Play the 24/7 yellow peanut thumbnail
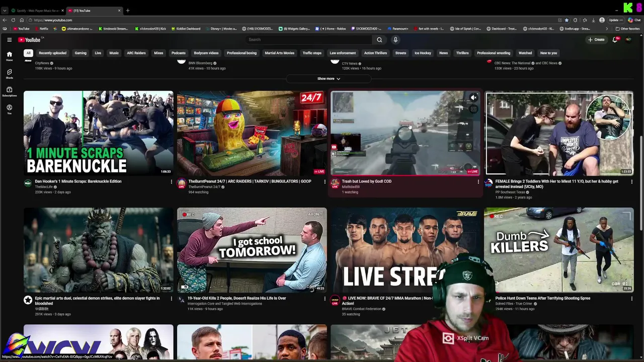644x362 pixels. click(x=252, y=133)
